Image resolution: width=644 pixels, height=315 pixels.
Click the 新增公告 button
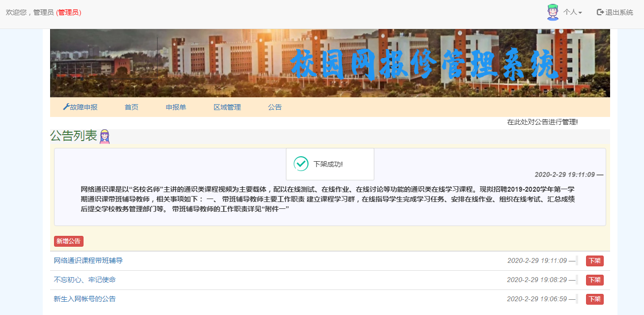tap(69, 241)
